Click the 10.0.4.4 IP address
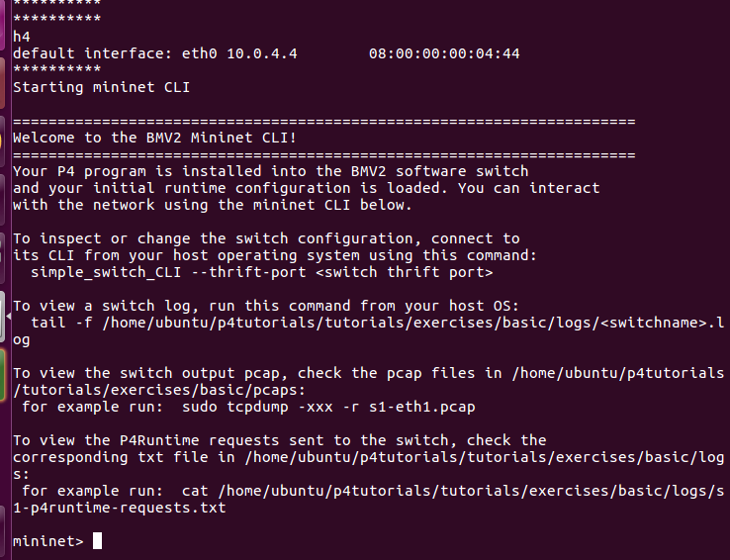730x560 pixels. point(262,53)
